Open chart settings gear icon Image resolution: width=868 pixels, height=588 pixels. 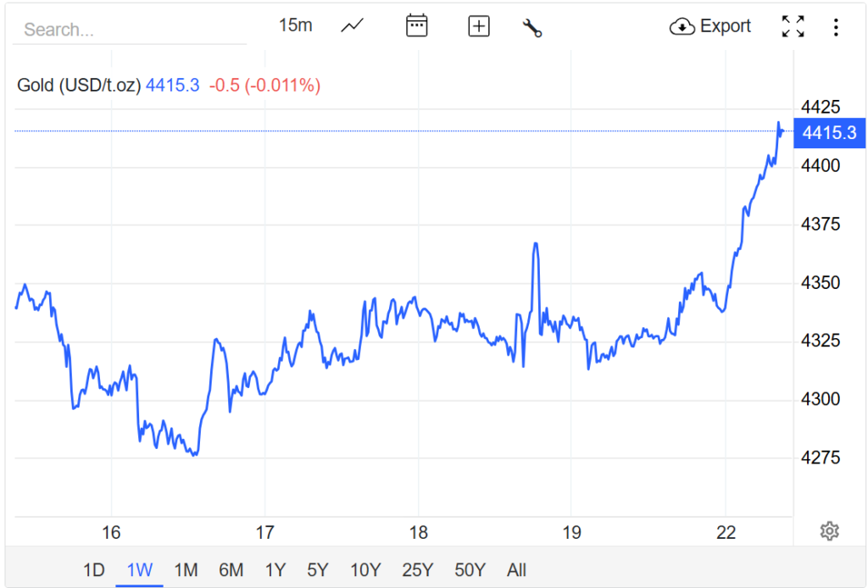[829, 531]
